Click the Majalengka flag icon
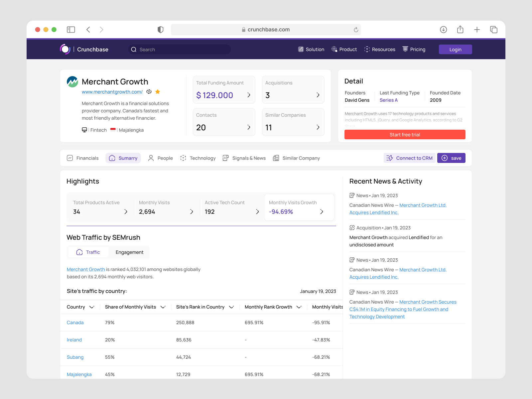Image resolution: width=532 pixels, height=399 pixels. (113, 130)
